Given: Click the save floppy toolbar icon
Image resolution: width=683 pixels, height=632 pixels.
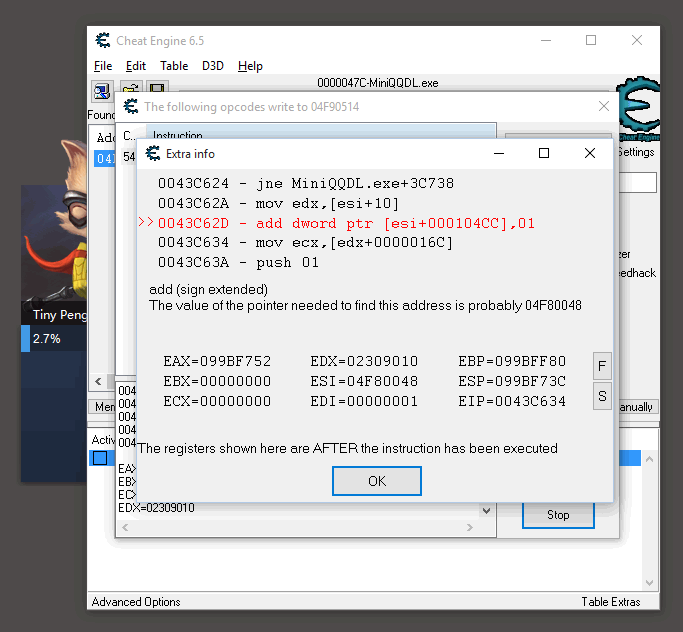Looking at the screenshot, I should 157,87.
